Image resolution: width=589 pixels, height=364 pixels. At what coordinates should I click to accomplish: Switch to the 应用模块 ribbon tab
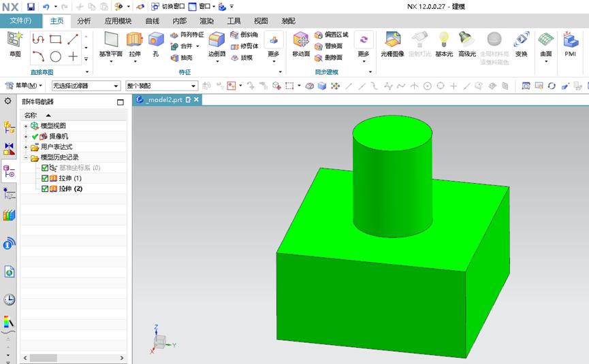(x=118, y=21)
